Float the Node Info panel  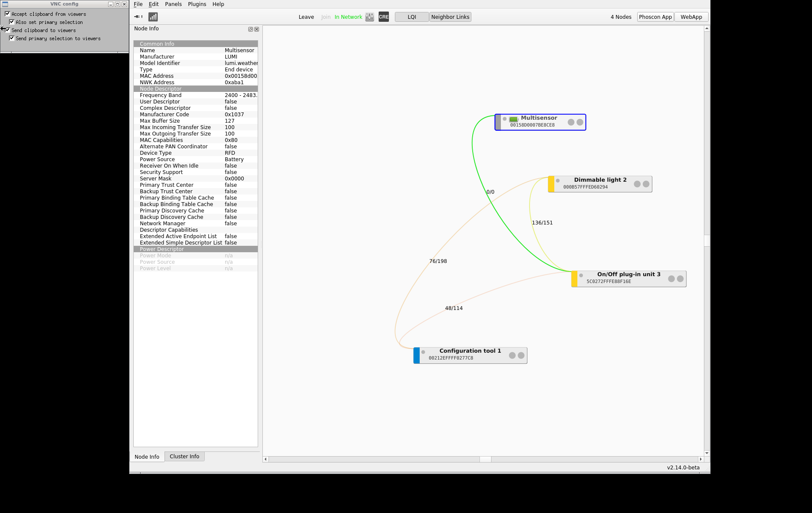pyautogui.click(x=250, y=29)
